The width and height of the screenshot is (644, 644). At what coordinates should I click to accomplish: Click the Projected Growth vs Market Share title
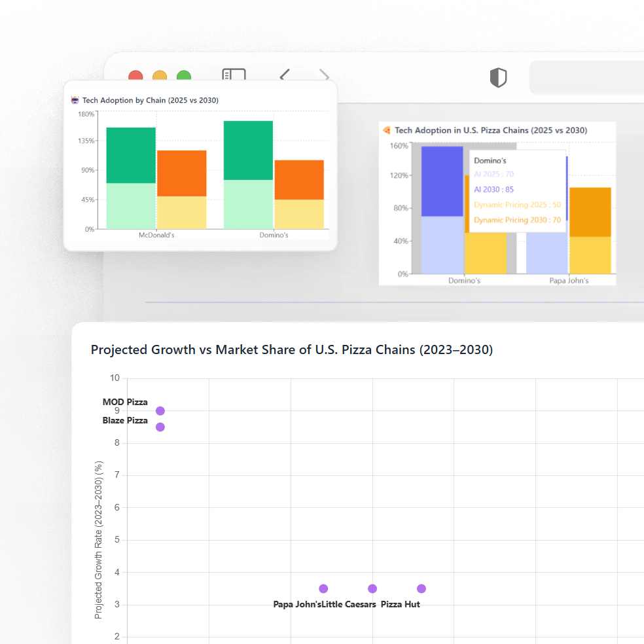291,350
